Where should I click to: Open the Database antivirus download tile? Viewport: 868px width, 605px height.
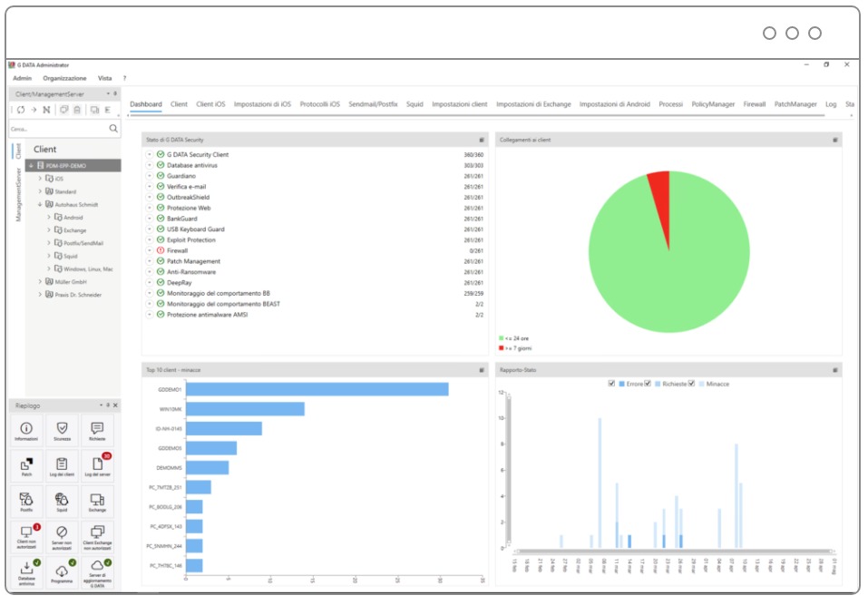click(26, 573)
